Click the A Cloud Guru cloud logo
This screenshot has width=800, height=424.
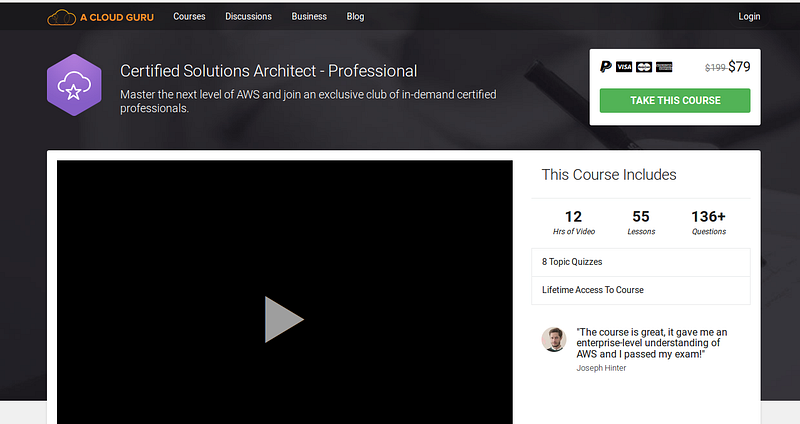coord(61,17)
